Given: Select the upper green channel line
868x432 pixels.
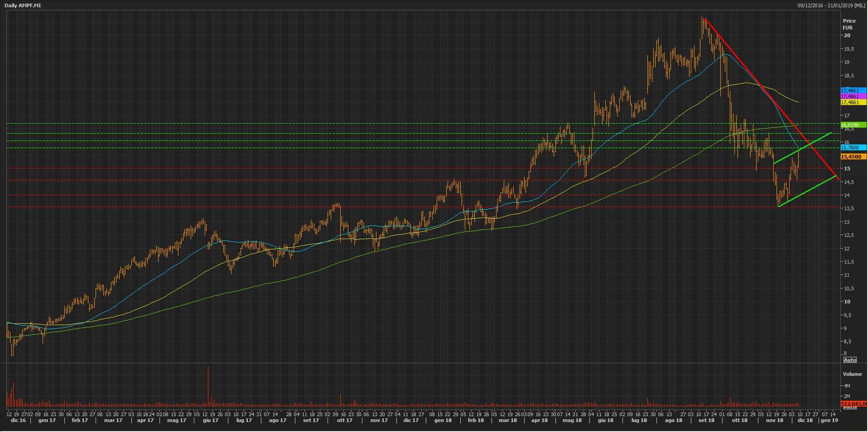Looking at the screenshot, I should pos(802,148).
